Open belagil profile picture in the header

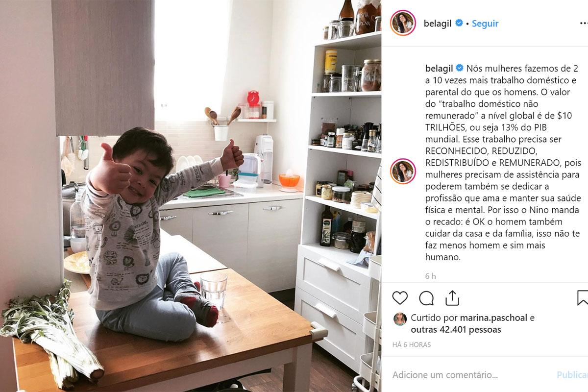tap(403, 23)
